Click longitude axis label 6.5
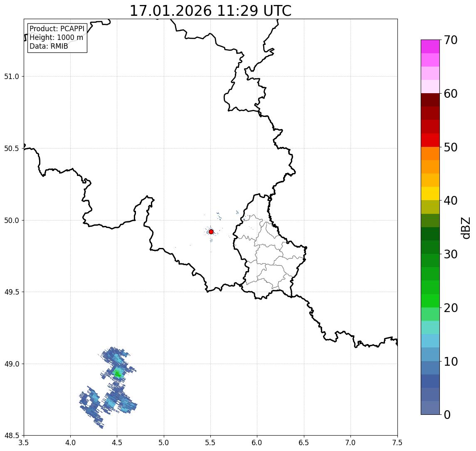 tap(304, 443)
